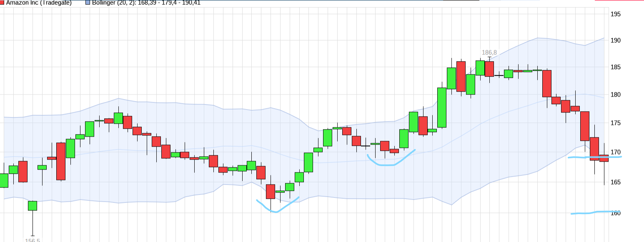Click the 165 price axis label
Image resolution: width=644 pixels, height=242 pixels.
(x=616, y=182)
